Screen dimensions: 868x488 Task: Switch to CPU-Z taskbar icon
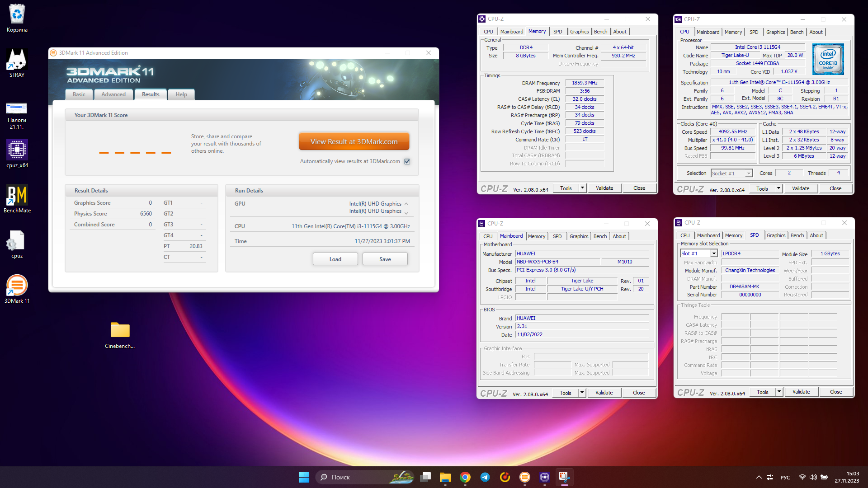point(545,477)
